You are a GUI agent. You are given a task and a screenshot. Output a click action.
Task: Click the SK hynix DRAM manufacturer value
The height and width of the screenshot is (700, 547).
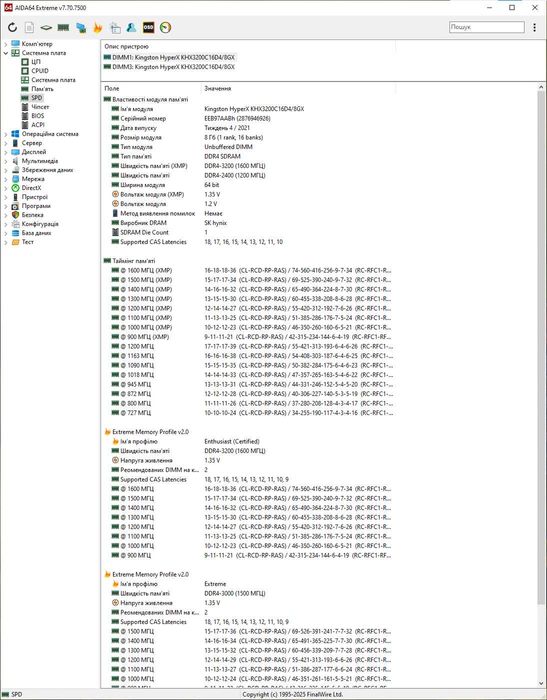(216, 223)
